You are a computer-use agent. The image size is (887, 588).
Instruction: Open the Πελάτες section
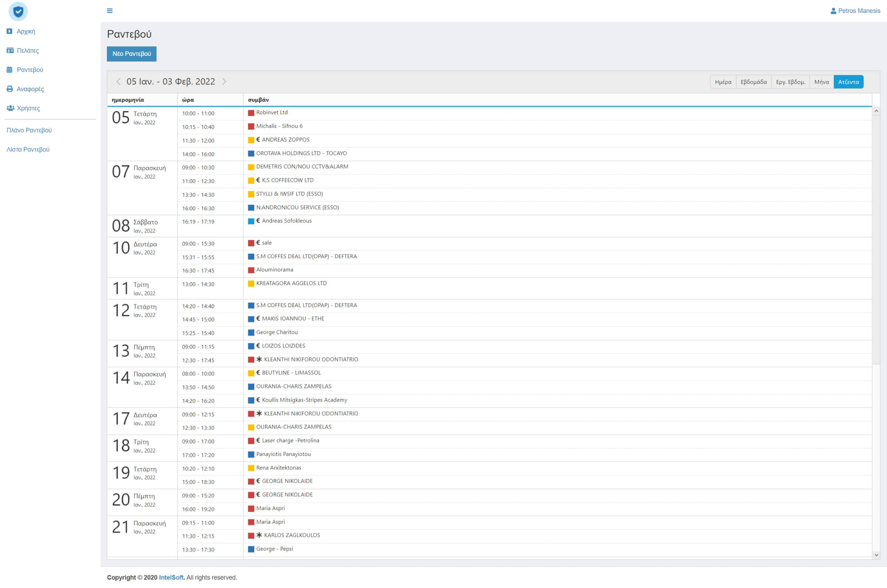pos(27,51)
